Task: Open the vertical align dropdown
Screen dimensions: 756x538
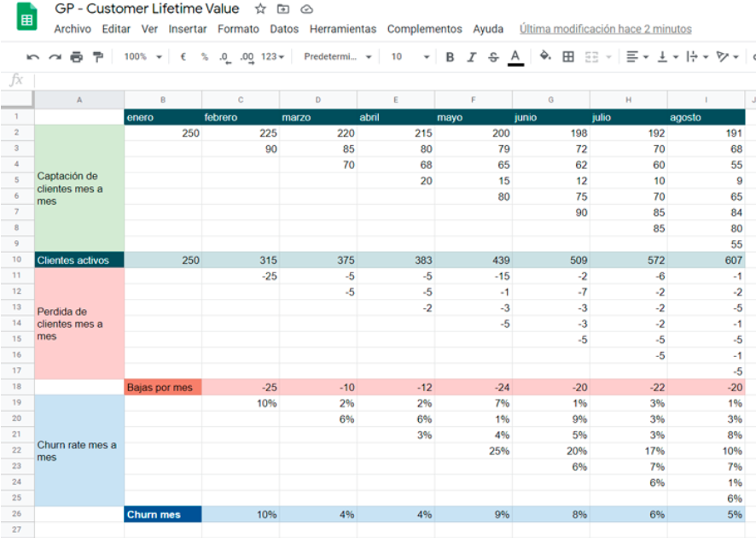Action: pyautogui.click(x=668, y=57)
